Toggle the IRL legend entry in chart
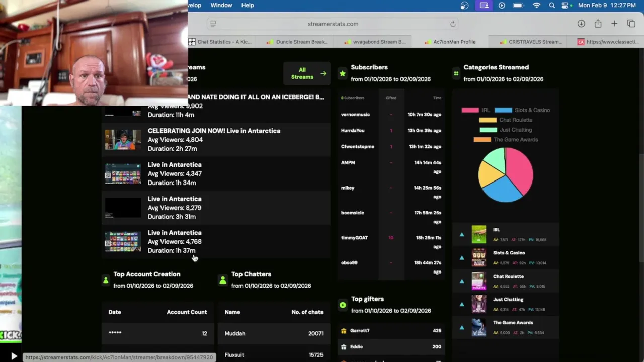 point(475,110)
